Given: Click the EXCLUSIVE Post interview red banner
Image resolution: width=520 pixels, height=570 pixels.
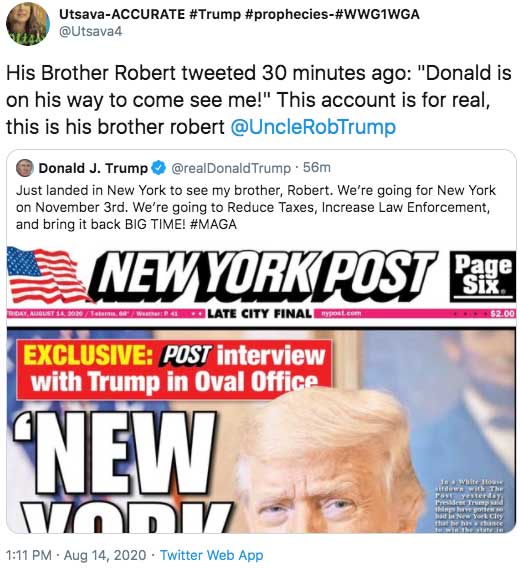Looking at the screenshot, I should [174, 368].
